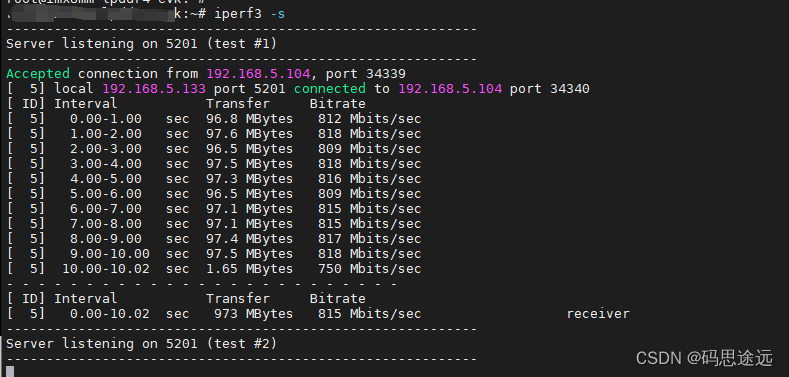This screenshot has width=789, height=377.
Task: Click 97.5 MBytes in the 3.00-4.00 row
Action: (250, 164)
